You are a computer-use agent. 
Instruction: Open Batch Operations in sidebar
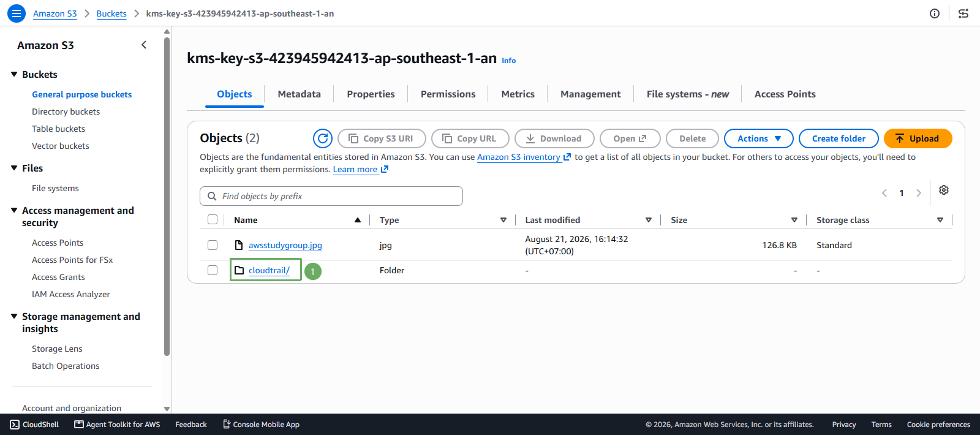coord(66,366)
